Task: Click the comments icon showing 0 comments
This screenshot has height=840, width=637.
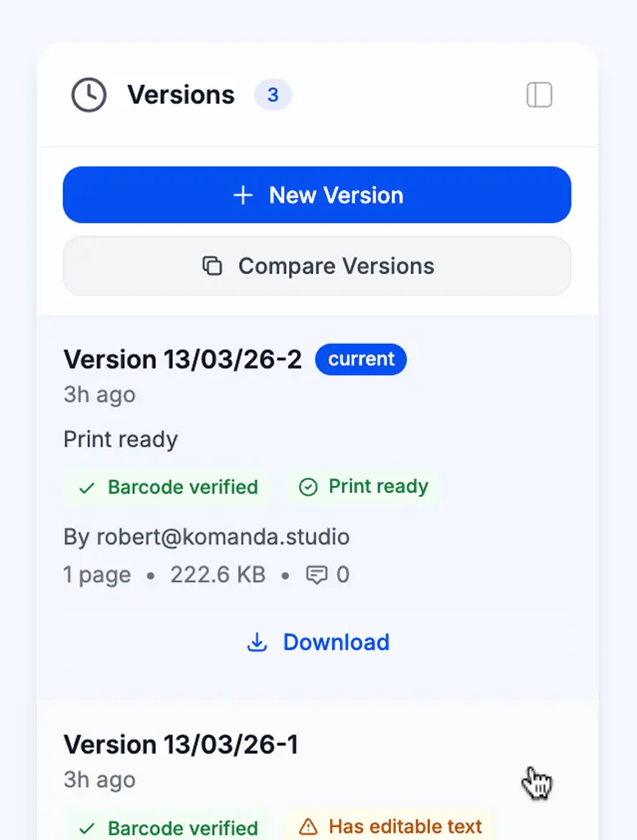Action: [x=318, y=575]
